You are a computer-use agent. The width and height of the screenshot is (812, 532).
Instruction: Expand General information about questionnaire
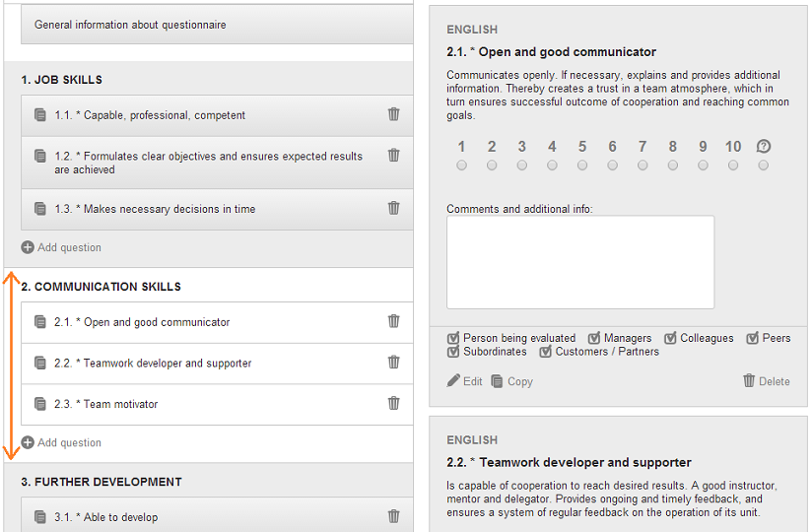point(217,25)
